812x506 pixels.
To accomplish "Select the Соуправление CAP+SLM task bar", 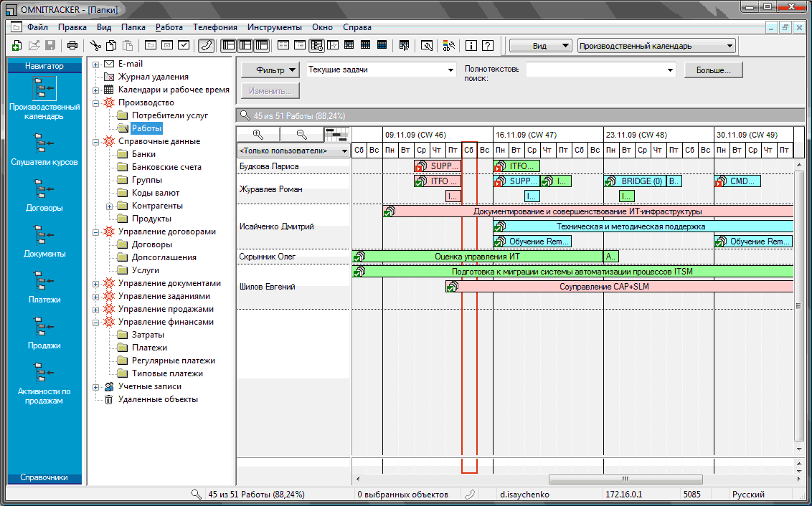I will 619,286.
